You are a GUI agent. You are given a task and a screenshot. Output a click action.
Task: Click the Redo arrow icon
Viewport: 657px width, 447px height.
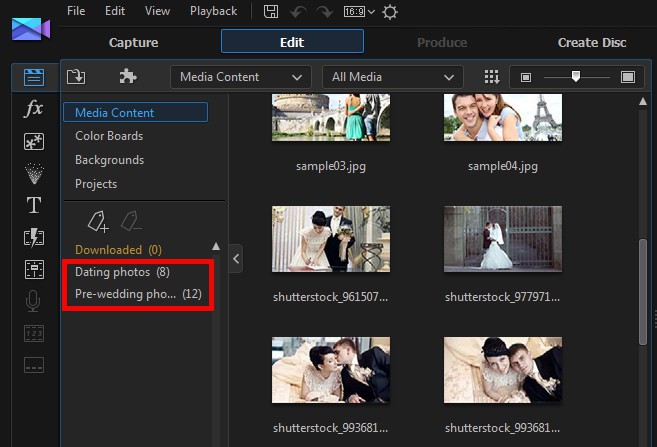coord(325,12)
